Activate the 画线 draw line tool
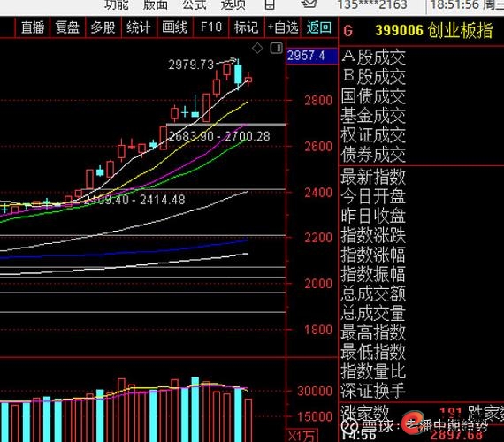504x442 pixels. [x=174, y=27]
